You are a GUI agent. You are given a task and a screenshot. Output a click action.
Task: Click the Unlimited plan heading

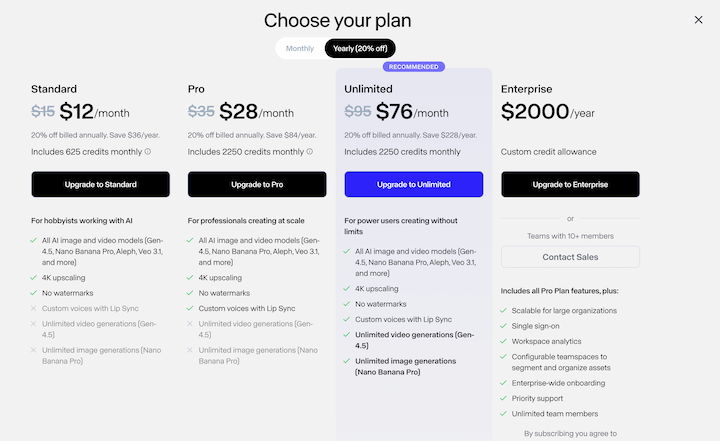370,88
